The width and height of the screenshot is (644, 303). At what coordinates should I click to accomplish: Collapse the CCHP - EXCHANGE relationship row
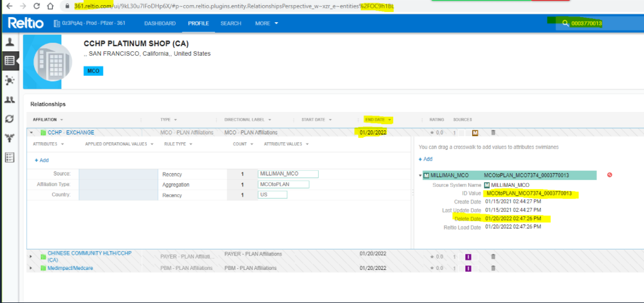pos(31,133)
